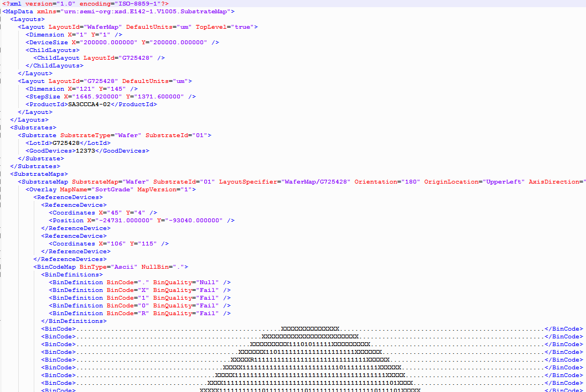Click the xml version="1.0" declaration line

tap(86, 4)
